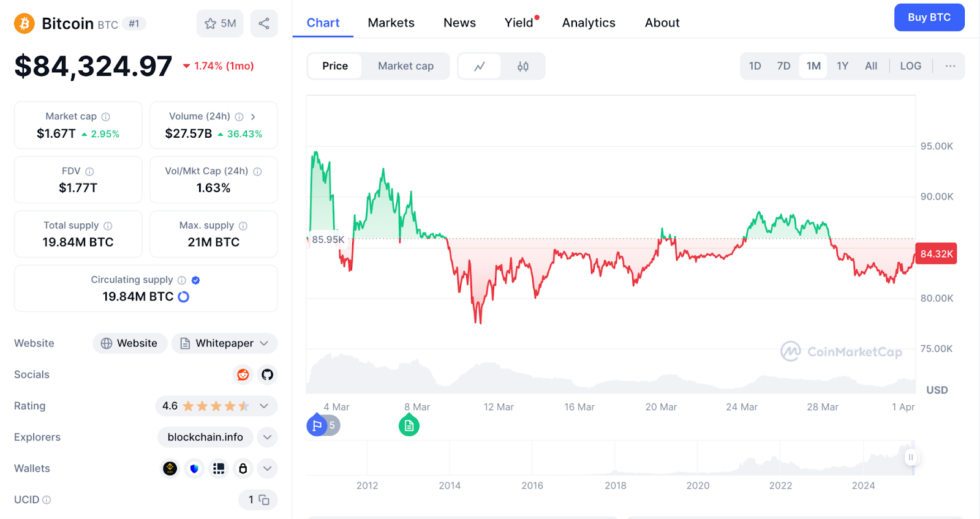Toggle LOG scale on the chart
The width and height of the screenshot is (980, 519).
(x=911, y=66)
